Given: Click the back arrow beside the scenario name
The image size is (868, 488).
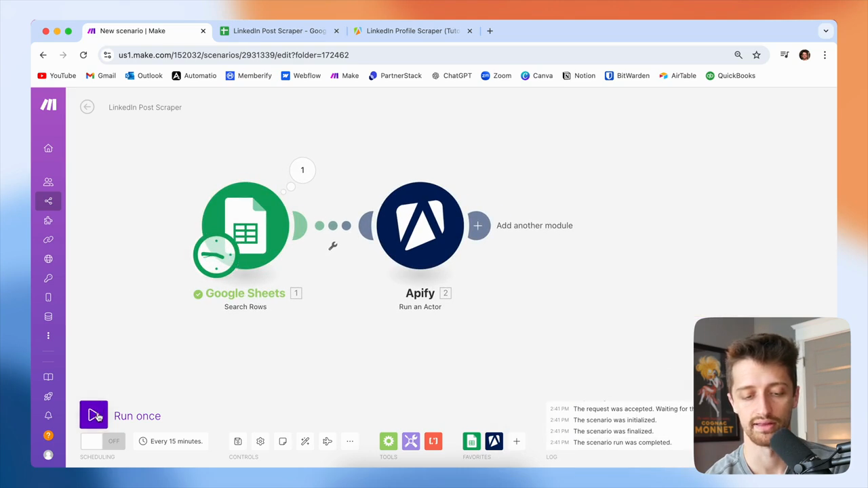Looking at the screenshot, I should pyautogui.click(x=87, y=107).
